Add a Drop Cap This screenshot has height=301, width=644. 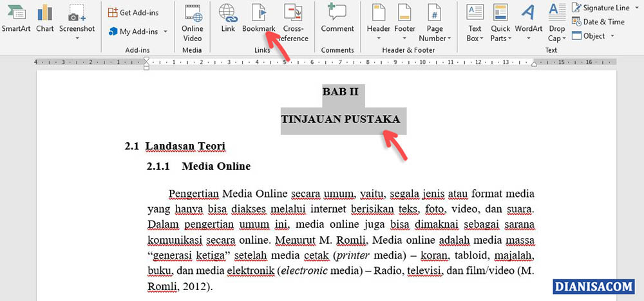click(557, 23)
